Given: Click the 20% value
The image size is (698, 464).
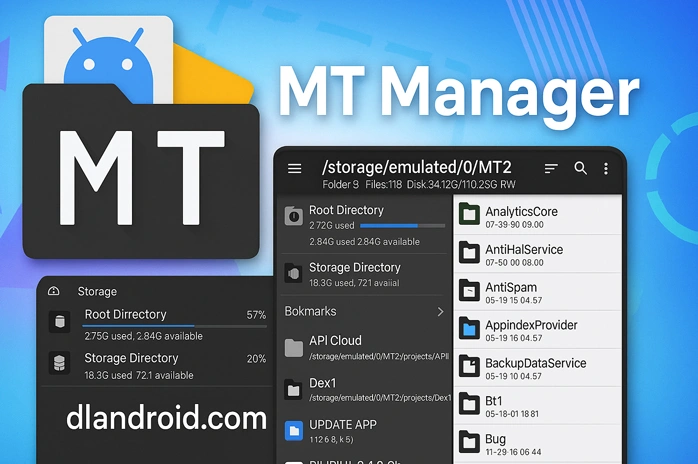Looking at the screenshot, I should pos(256,359).
